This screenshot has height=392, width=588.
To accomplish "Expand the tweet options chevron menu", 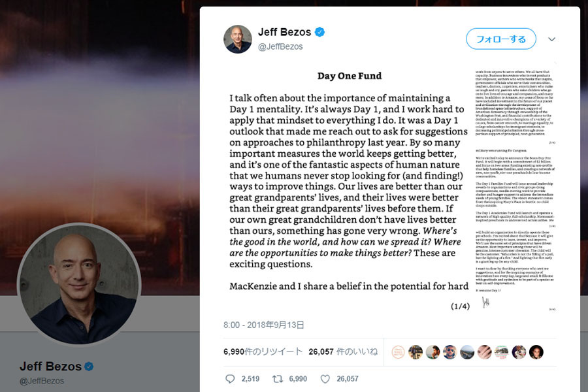I will point(552,39).
